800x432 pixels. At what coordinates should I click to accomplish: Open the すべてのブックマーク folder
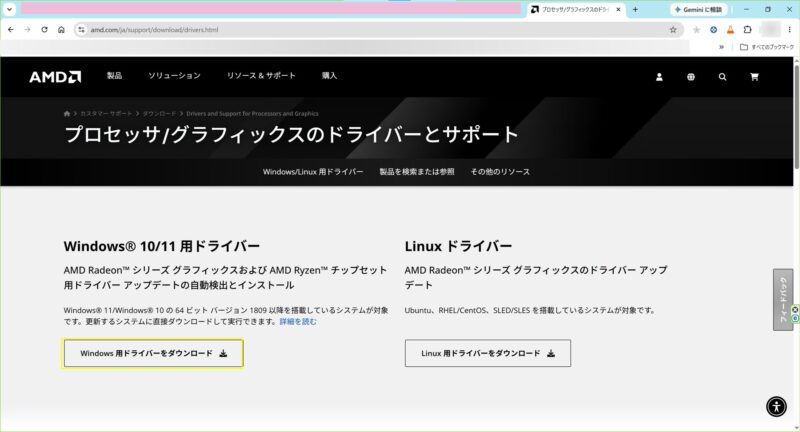click(x=767, y=47)
